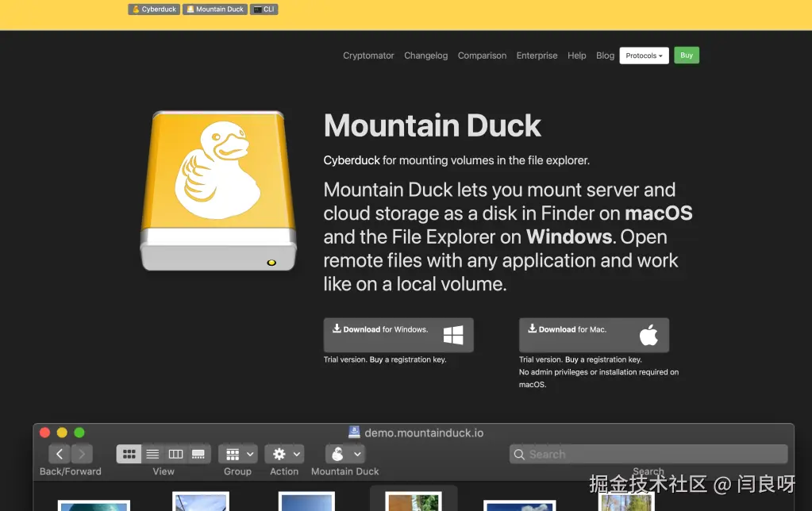Click the Mountain Duck drive logo
This screenshot has width=812, height=511.
click(218, 190)
